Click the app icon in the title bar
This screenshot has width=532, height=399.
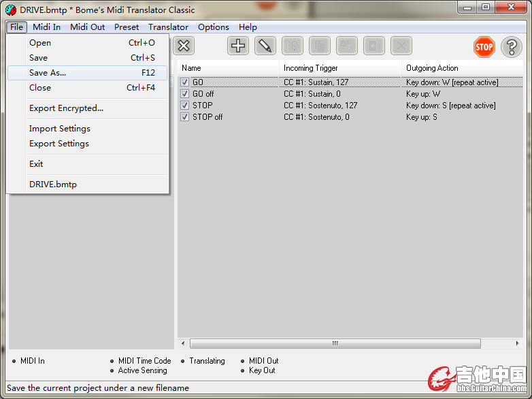(10, 10)
